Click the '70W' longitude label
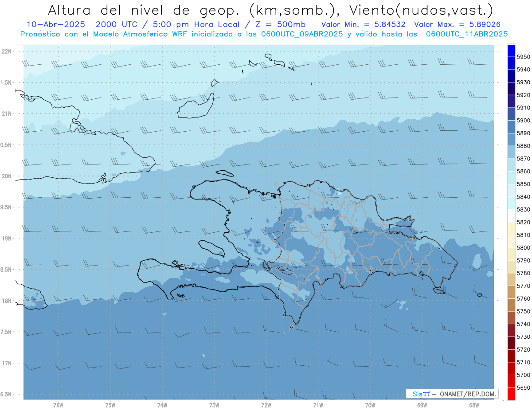This screenshot has height=411, width=532. pyautogui.click(x=370, y=405)
